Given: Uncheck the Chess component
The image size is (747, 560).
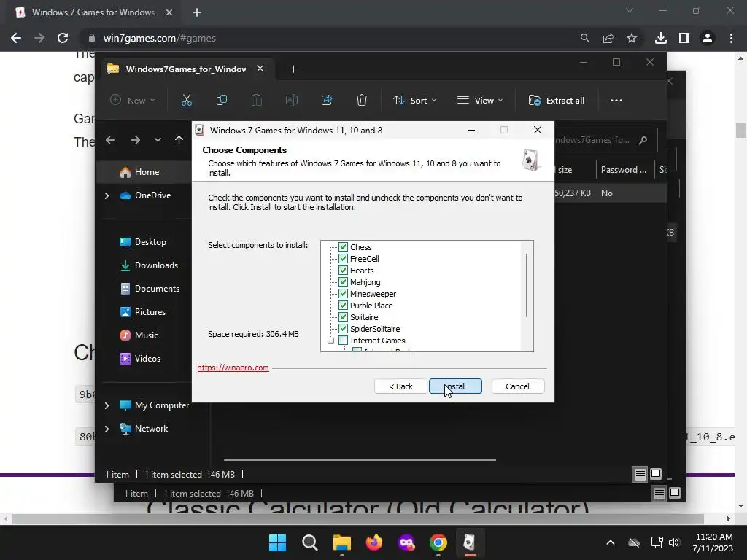Looking at the screenshot, I should (x=343, y=246).
